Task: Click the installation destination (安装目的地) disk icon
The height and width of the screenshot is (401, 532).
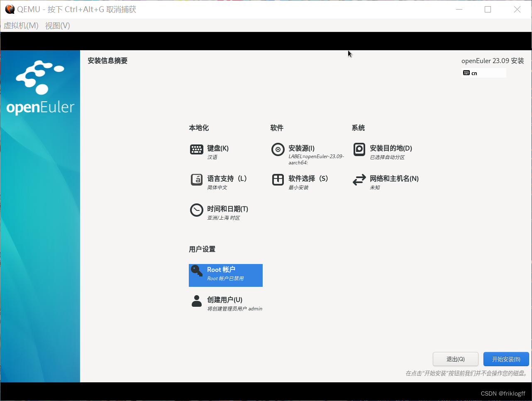Action: pos(359,149)
